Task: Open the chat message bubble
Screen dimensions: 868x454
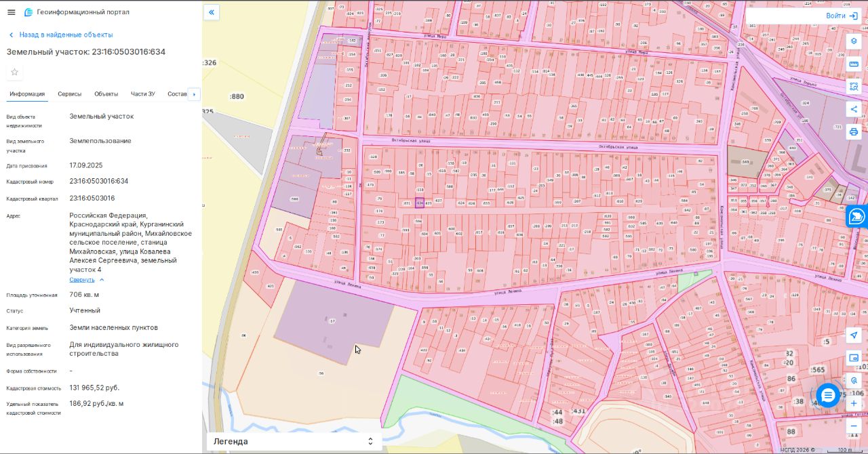Action: pyautogui.click(x=828, y=395)
